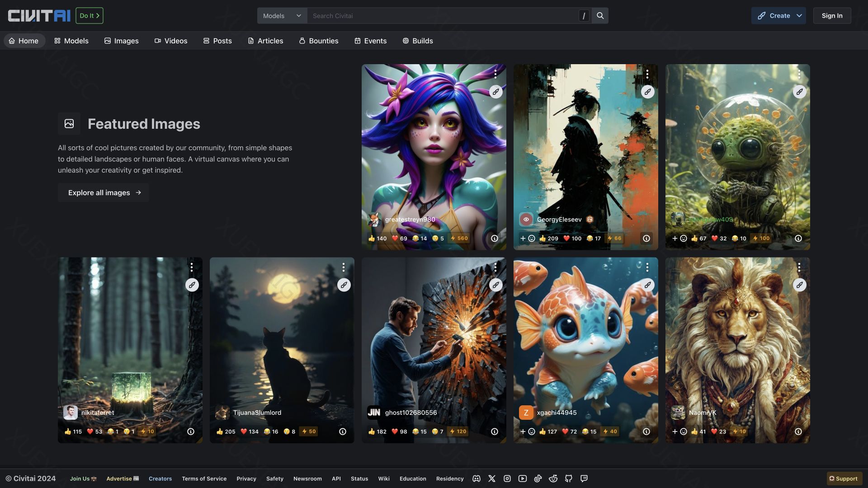The width and height of the screenshot is (868, 488).
Task: Toggle thumbs-up reaction on samurai image
Action: point(548,238)
